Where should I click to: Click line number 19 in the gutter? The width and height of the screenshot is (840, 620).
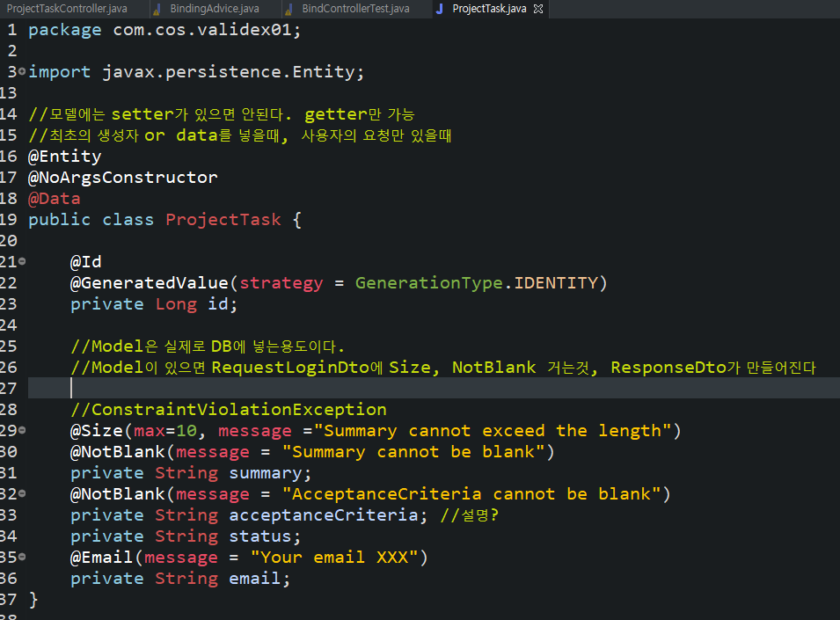point(9,220)
